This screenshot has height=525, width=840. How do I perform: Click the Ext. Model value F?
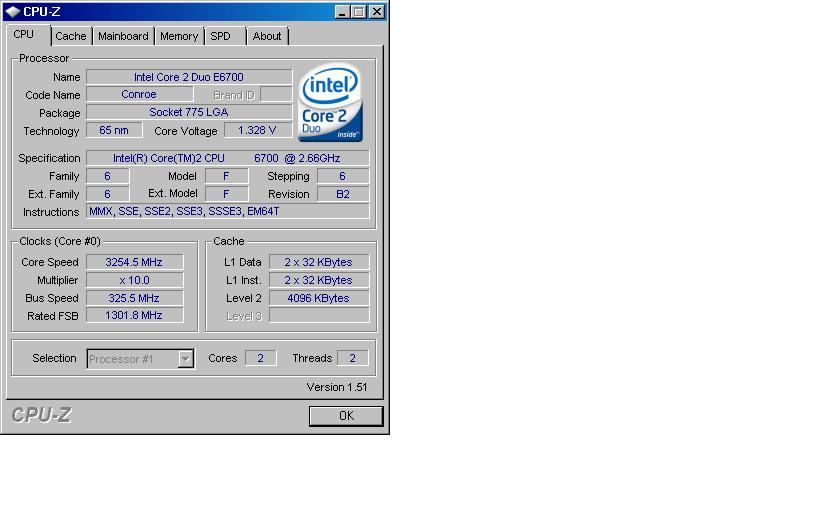[x=227, y=194]
